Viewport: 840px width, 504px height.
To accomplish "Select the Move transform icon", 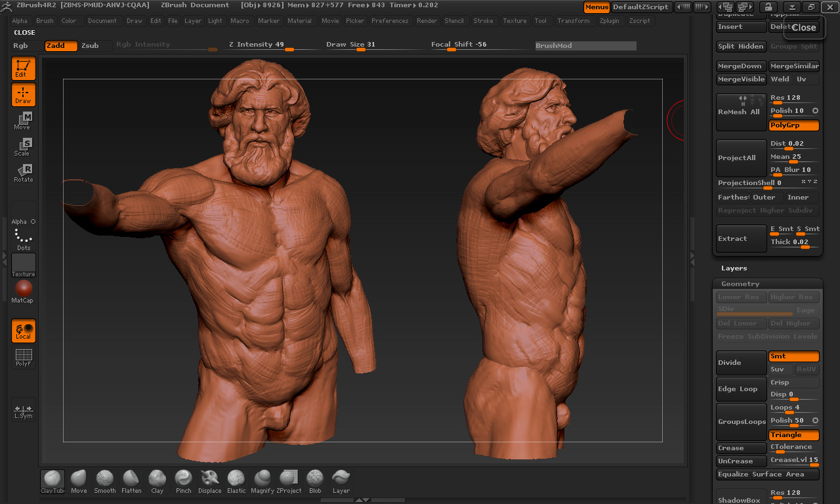I will pyautogui.click(x=24, y=121).
